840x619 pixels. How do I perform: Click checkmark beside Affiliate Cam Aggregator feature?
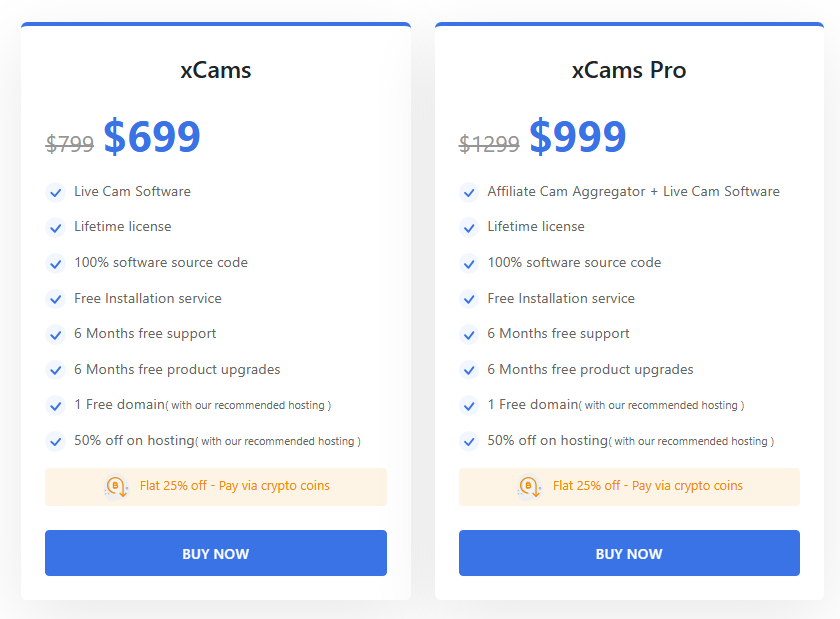click(469, 192)
